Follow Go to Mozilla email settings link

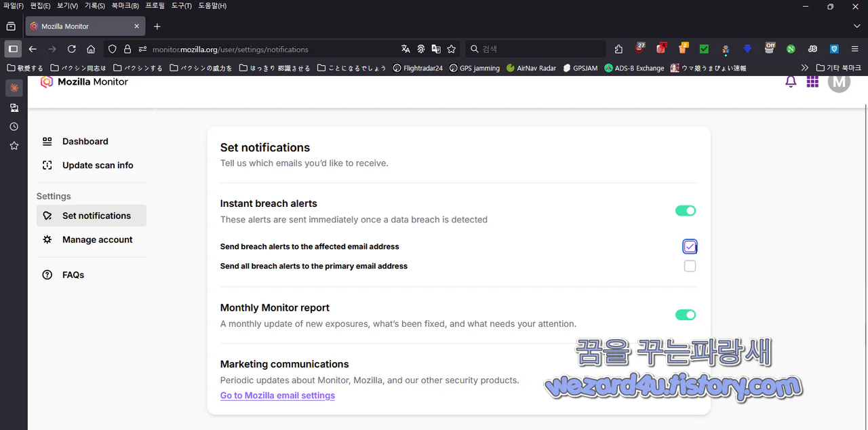tap(277, 395)
